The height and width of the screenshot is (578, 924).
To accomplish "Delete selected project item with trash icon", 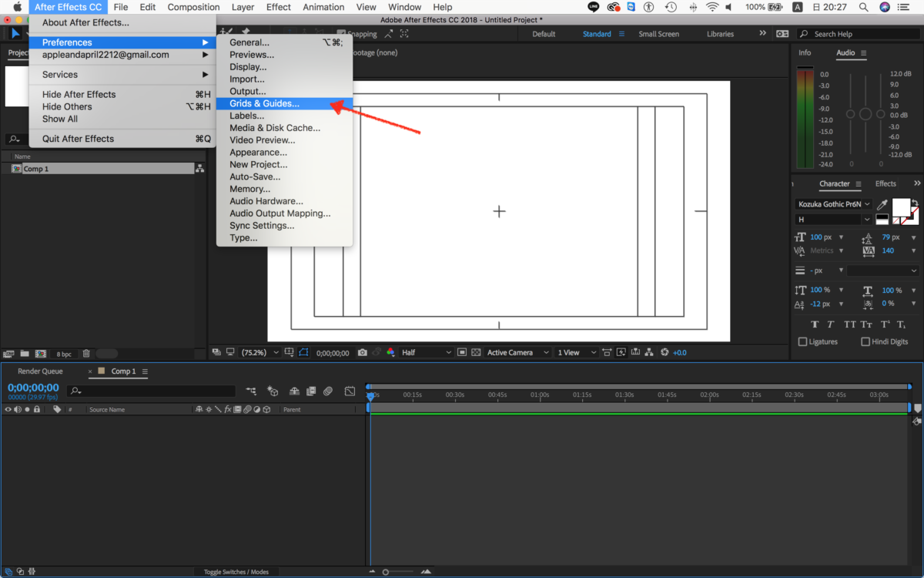I will (86, 354).
